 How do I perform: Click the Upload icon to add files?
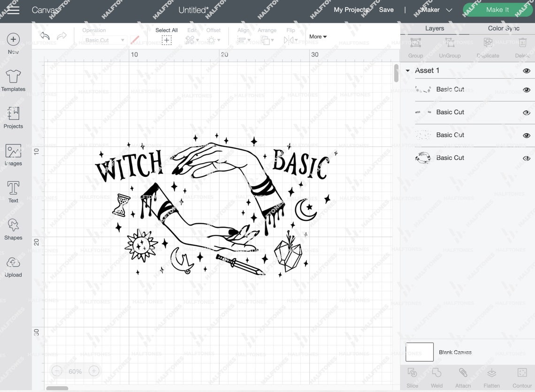pos(13,264)
